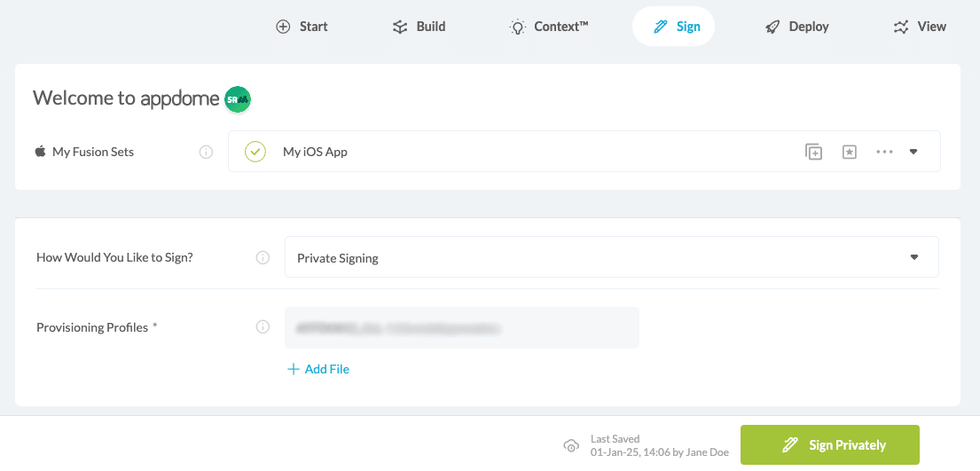The height and width of the screenshot is (471, 980).
Task: Go to the Build tab
Action: coord(419,27)
